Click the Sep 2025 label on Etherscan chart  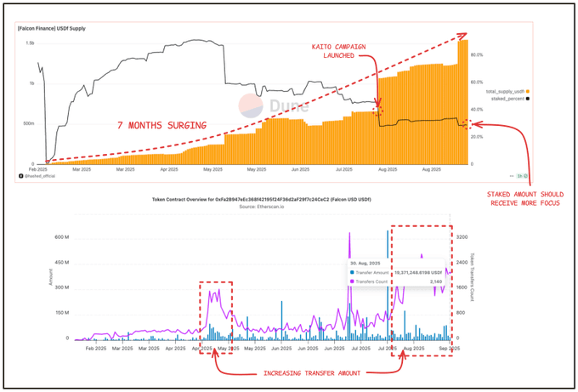[450, 348]
